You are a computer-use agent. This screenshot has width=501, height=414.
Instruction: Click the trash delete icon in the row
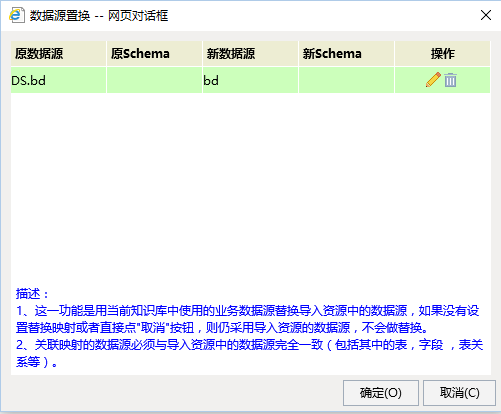pyautogui.click(x=450, y=80)
